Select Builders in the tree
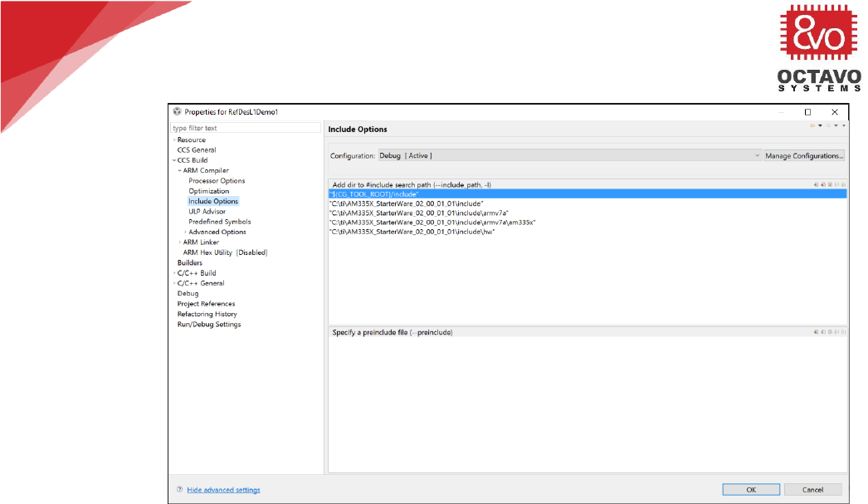The width and height of the screenshot is (868, 504). tap(190, 262)
